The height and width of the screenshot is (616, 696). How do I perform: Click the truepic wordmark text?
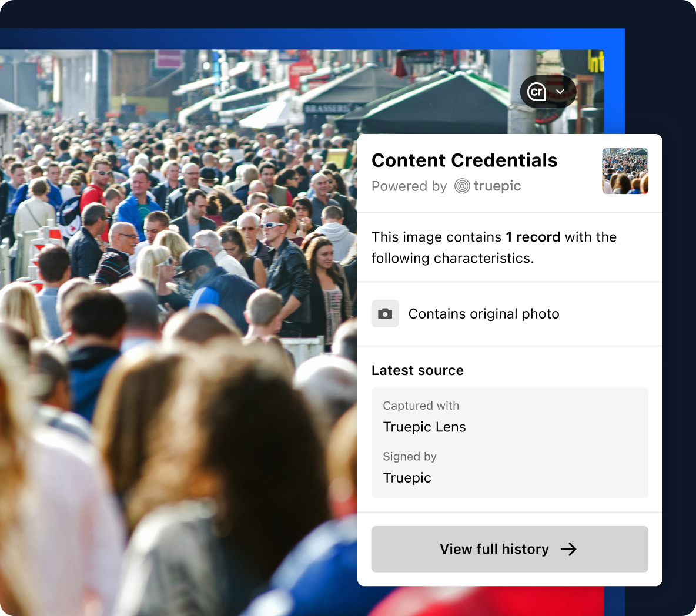(x=497, y=186)
